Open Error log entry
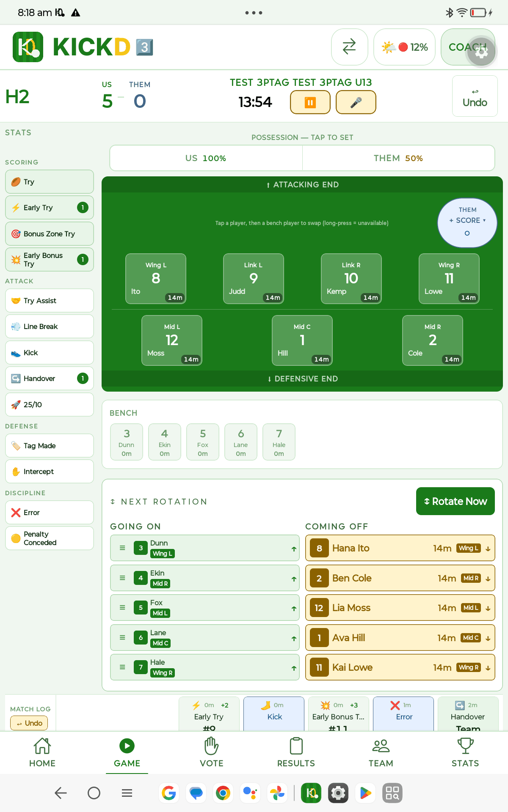The image size is (508, 812). click(x=403, y=714)
